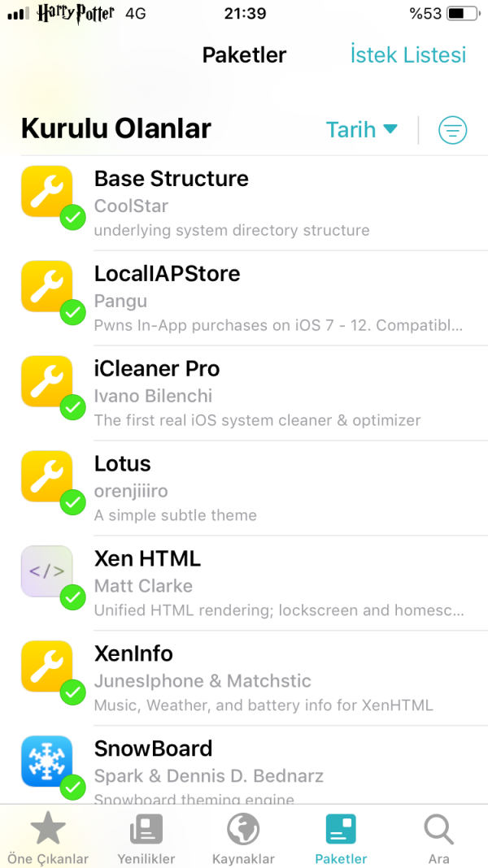Open the Yenilikler tab

[146, 840]
